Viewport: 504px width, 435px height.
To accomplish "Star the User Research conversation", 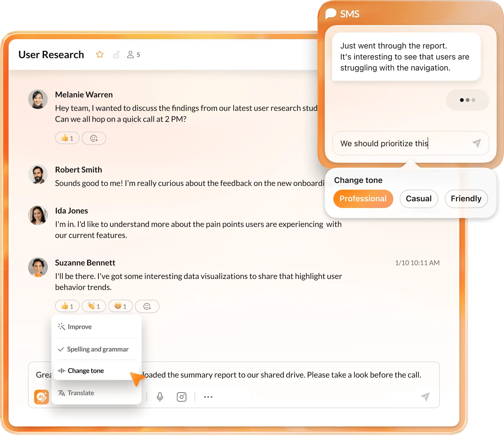I will (x=100, y=54).
